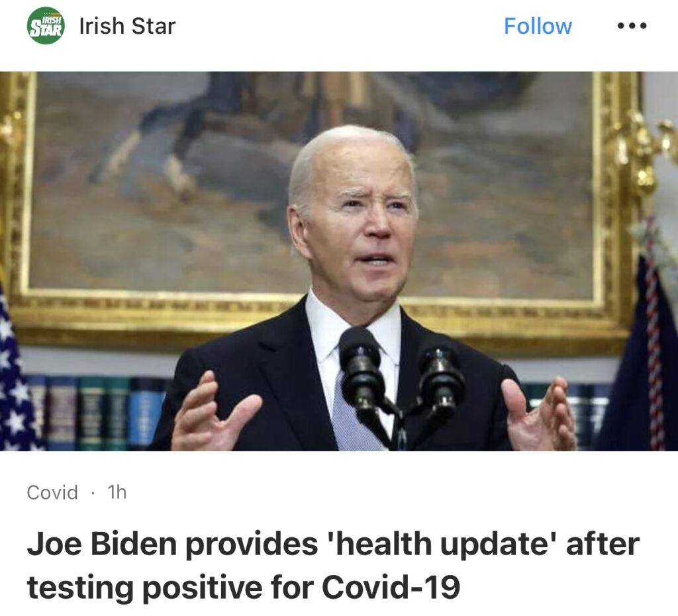The image size is (678, 616).
Task: Tap the Irish Star avatar beside the publisher name
Action: coord(46,26)
